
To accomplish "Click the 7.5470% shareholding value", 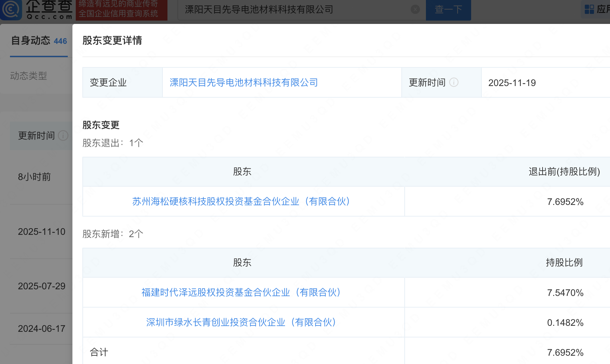I will pos(565,293).
